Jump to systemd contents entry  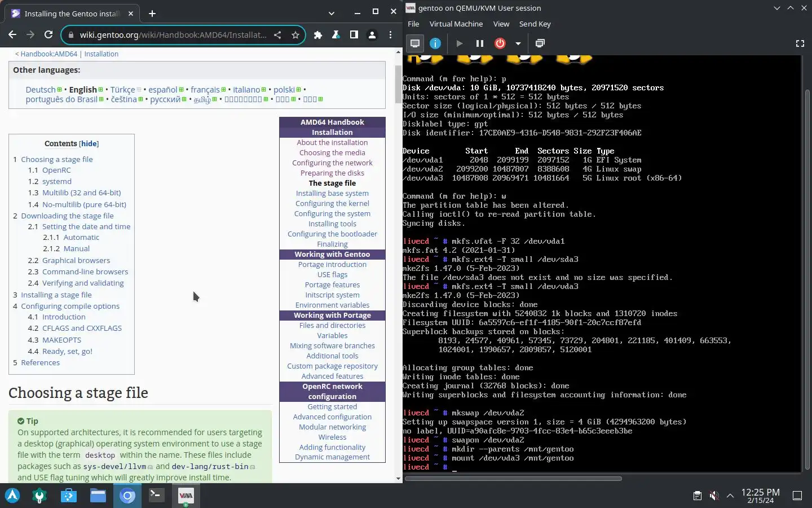[57, 181]
